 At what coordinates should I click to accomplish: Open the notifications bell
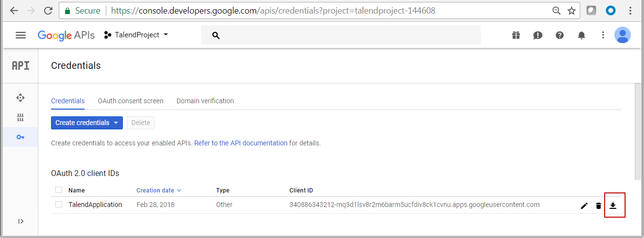pos(581,35)
